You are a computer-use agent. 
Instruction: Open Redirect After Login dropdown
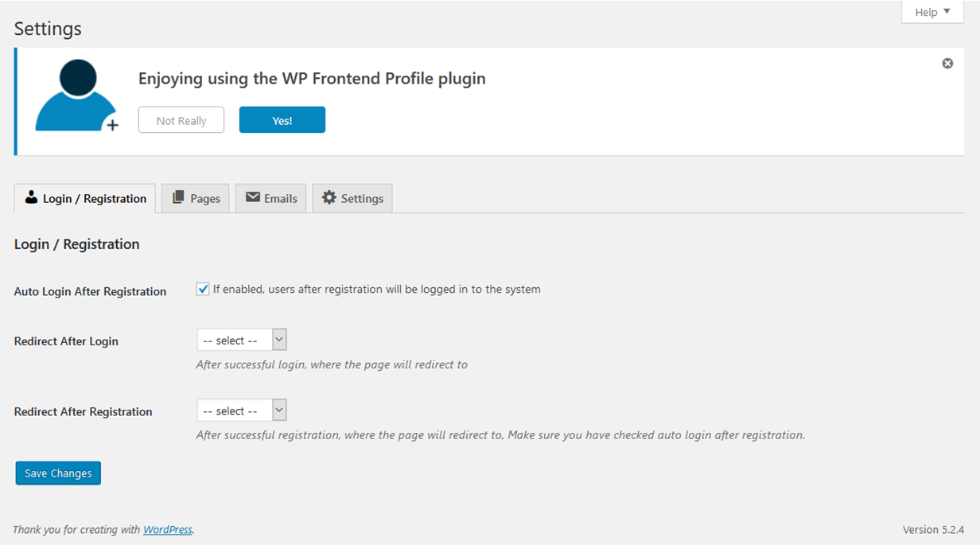coord(241,341)
